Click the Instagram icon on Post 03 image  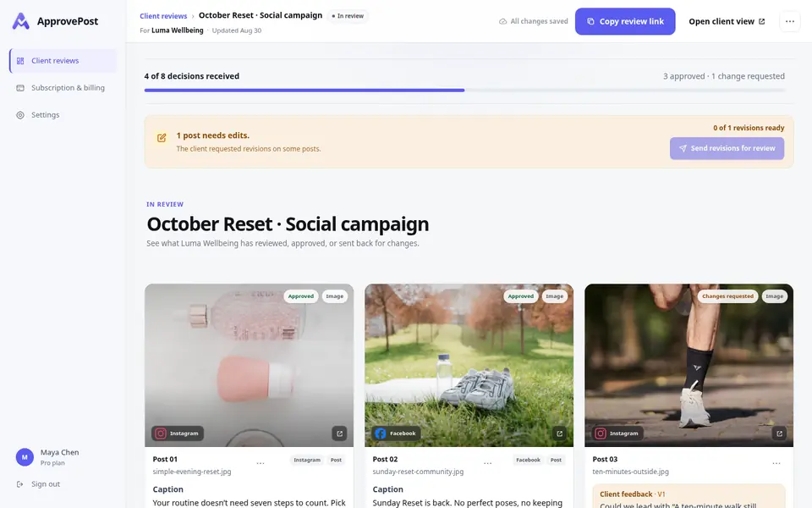[x=601, y=433]
